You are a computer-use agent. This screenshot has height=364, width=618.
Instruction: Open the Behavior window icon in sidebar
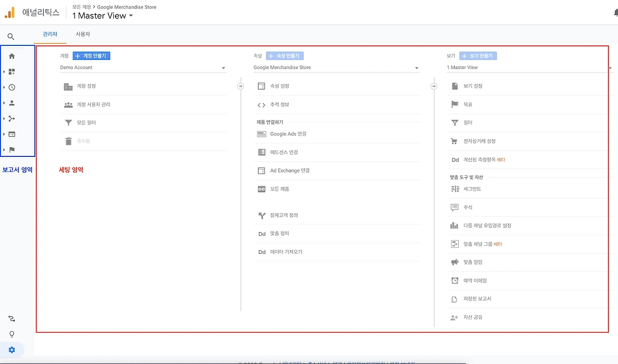(x=12, y=134)
